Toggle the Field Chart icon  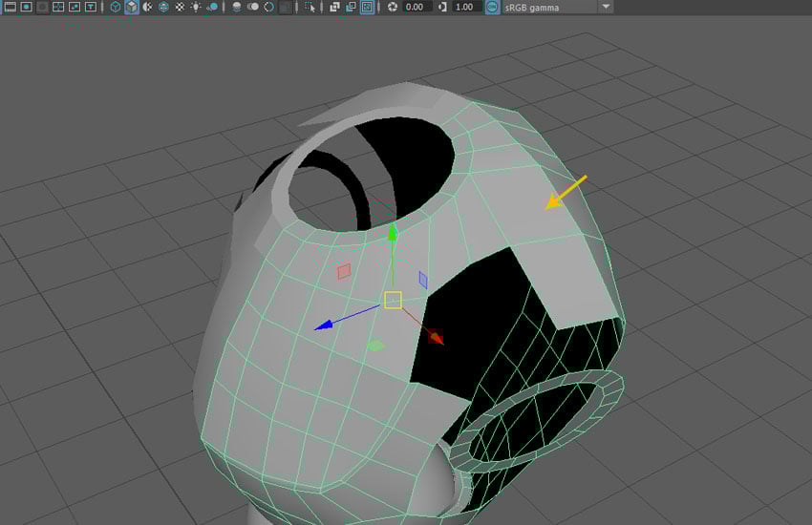click(x=58, y=7)
